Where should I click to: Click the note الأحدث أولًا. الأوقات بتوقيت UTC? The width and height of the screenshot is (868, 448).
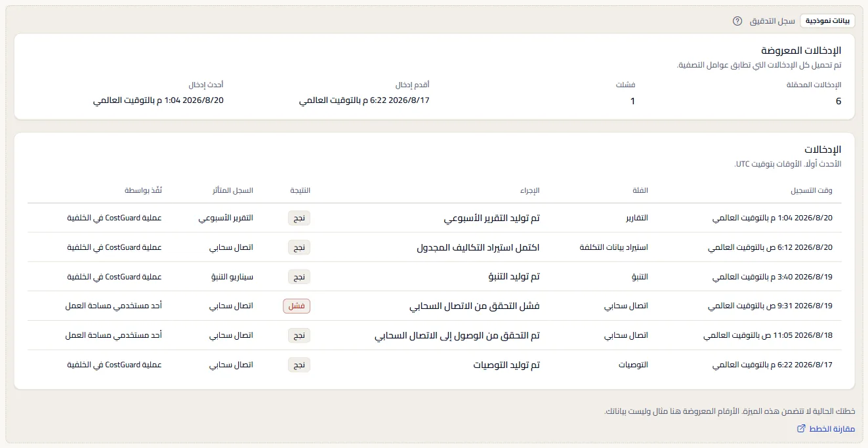coord(788,163)
